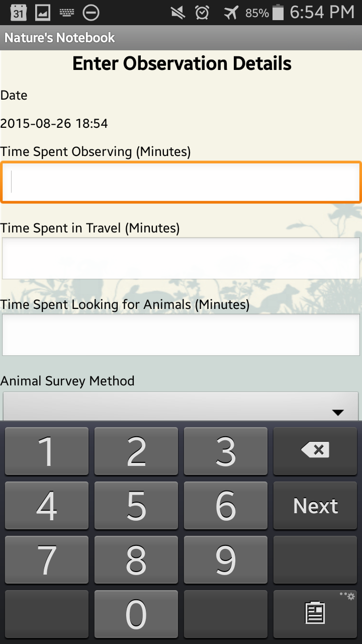Image resolution: width=362 pixels, height=644 pixels.
Task: Tap the clipboard icon on keyboard
Action: pyautogui.click(x=315, y=613)
